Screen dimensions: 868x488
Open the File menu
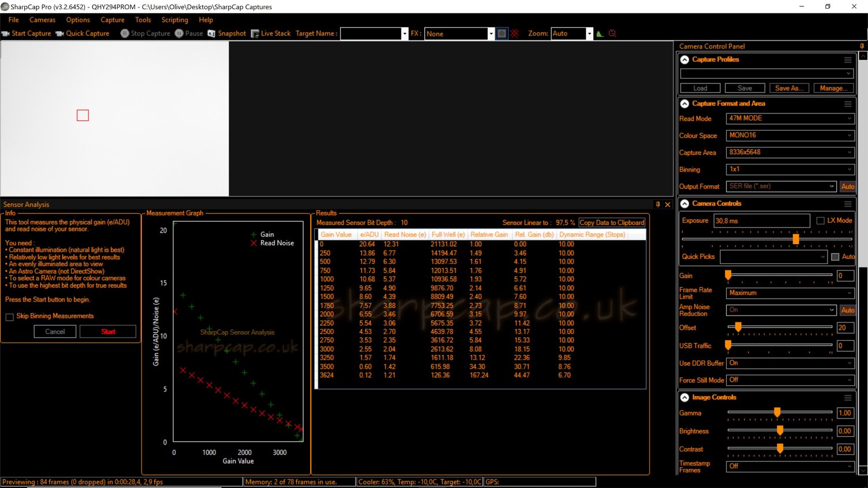[13, 20]
